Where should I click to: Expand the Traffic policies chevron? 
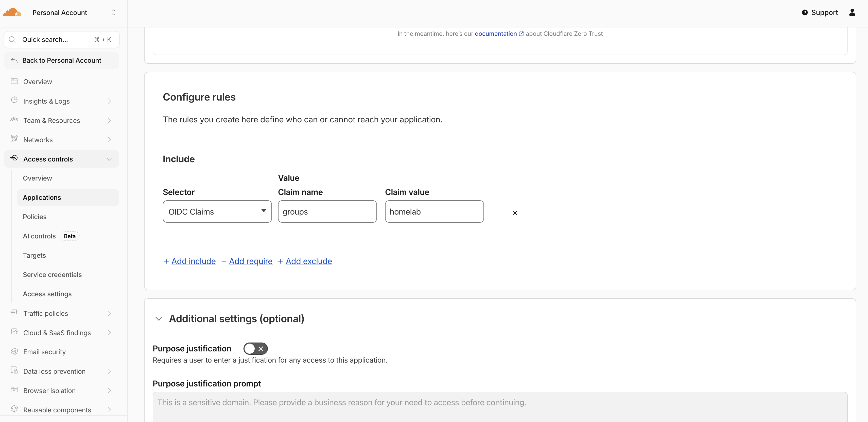click(x=109, y=313)
